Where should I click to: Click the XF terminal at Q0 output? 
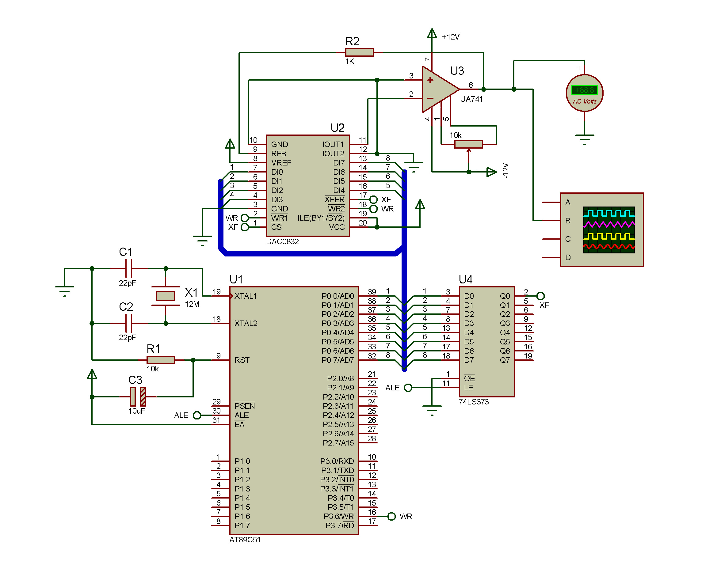tap(540, 296)
